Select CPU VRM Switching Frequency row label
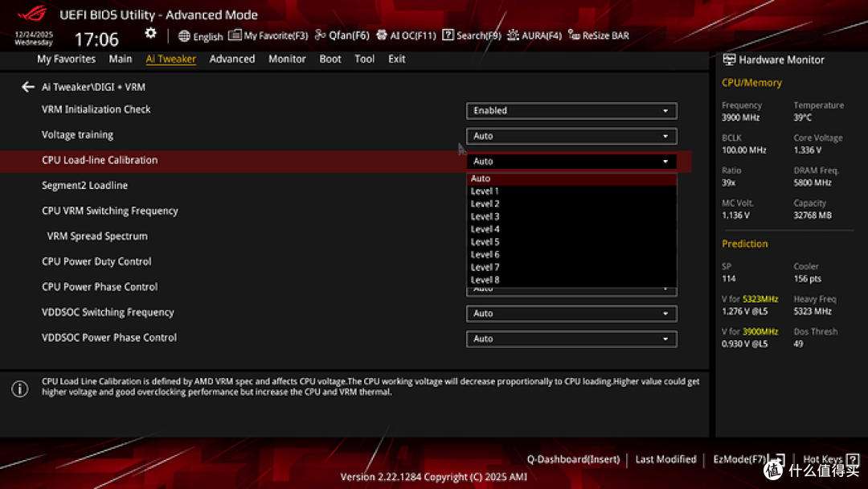 (x=109, y=211)
